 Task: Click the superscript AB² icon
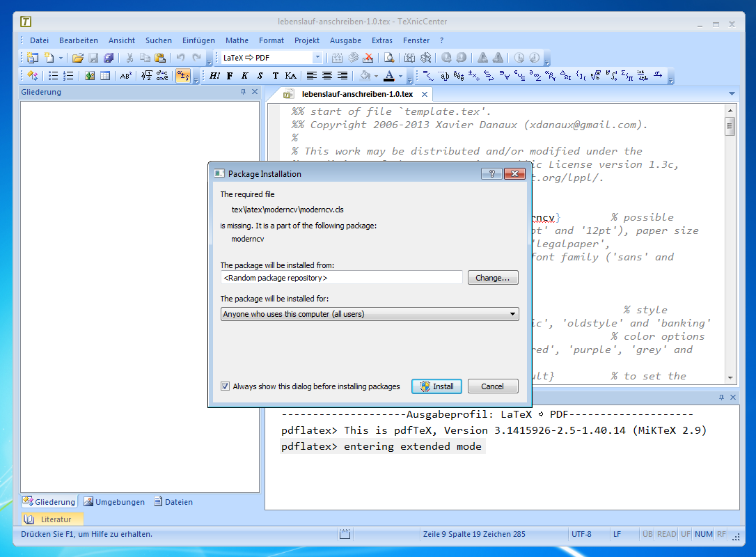coord(126,76)
